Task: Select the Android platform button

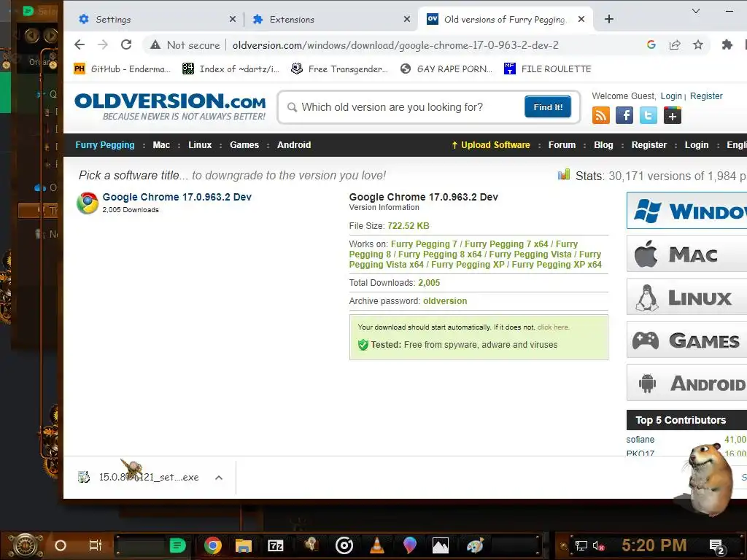Action: pyautogui.click(x=686, y=383)
